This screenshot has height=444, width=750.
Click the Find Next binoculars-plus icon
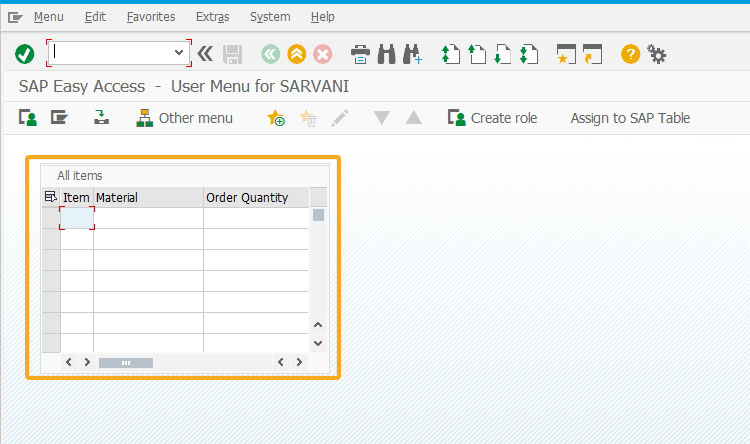(x=412, y=54)
